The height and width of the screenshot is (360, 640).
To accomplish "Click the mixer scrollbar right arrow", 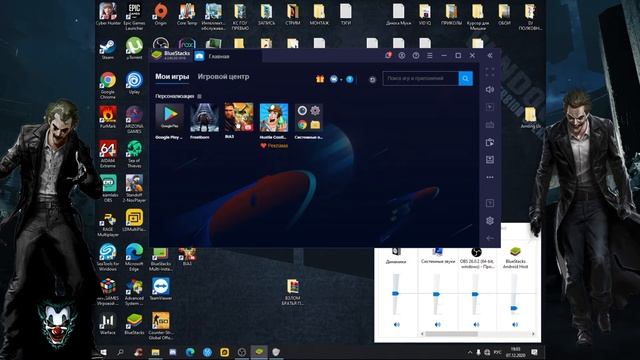I will (x=533, y=334).
